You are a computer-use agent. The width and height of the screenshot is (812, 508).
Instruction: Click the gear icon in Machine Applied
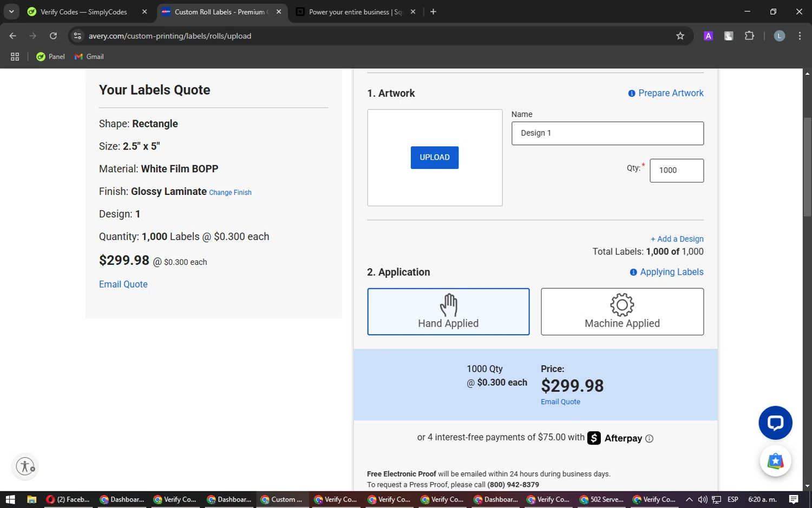(622, 305)
